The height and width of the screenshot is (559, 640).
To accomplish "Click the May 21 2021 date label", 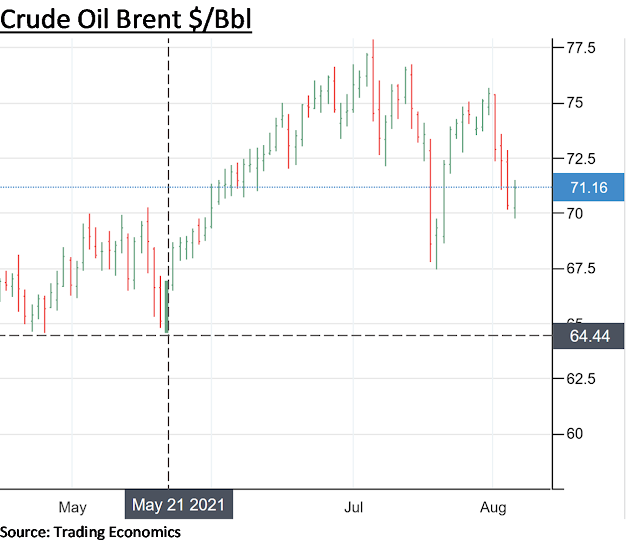I will coord(179,505).
